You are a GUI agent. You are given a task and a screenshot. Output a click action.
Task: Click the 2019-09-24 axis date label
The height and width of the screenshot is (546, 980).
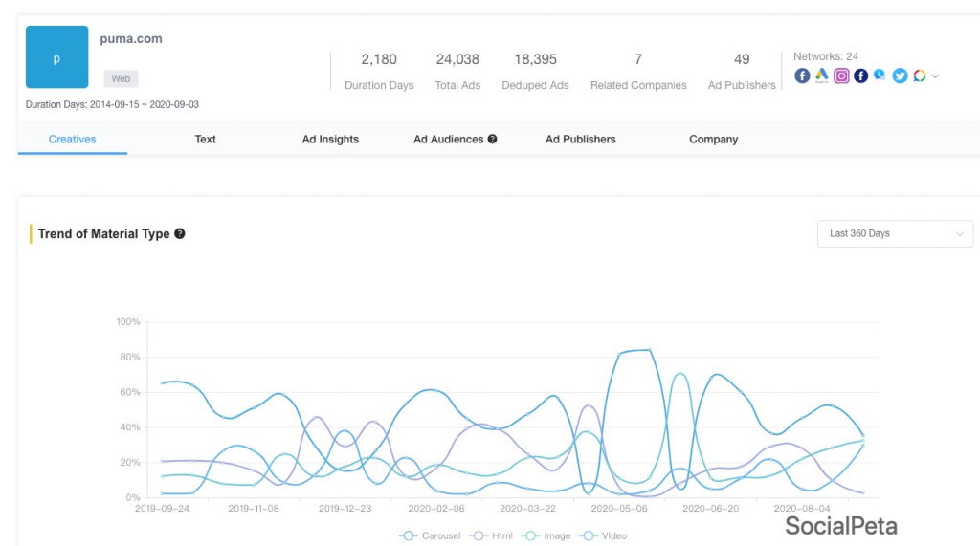162,509
